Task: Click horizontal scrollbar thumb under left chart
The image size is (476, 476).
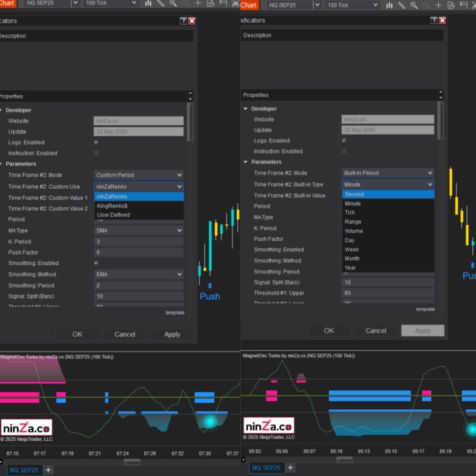Action: click(132, 462)
